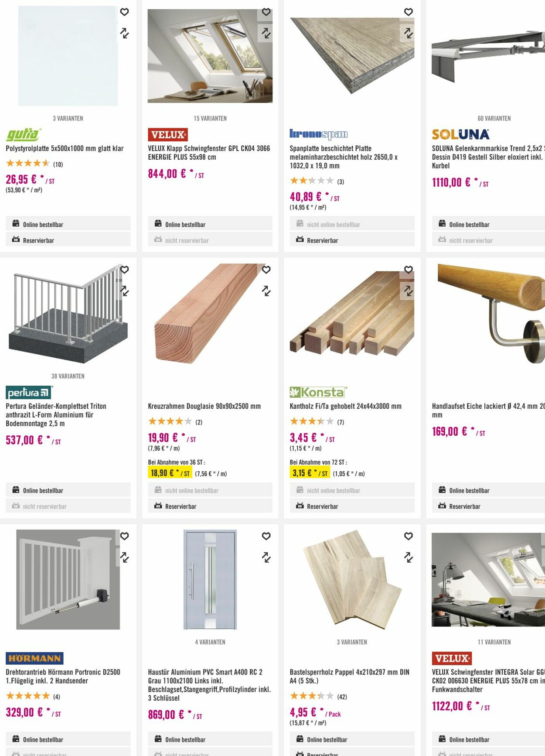Expand 15 Varianten for VELUX Klapp Schwingfenster

[210, 118]
